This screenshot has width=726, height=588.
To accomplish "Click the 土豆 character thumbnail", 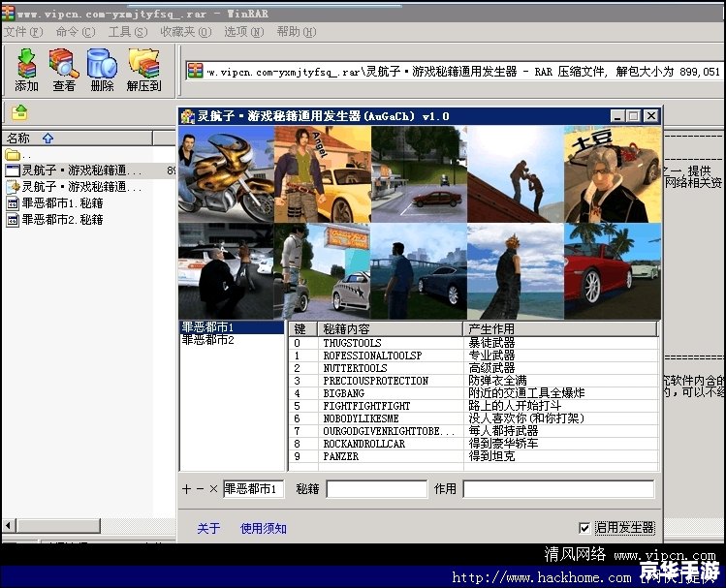I will (x=613, y=174).
